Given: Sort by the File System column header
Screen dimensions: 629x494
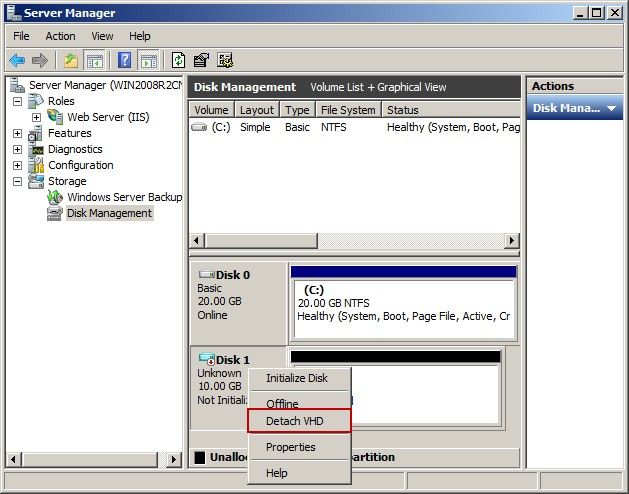Looking at the screenshot, I should coord(348,110).
